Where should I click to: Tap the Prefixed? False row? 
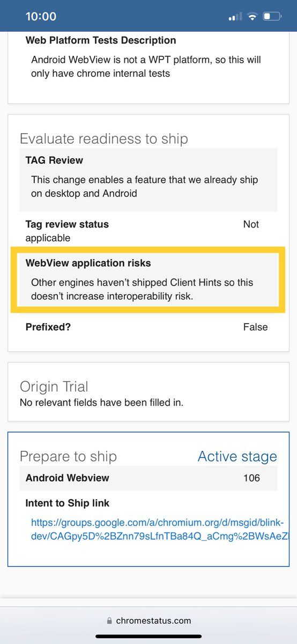[x=148, y=327]
